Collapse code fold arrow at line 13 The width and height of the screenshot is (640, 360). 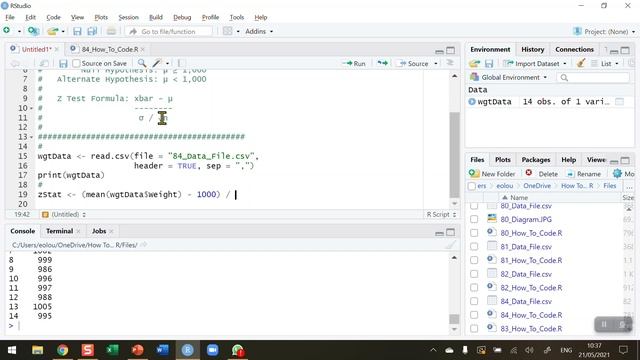point(31,137)
